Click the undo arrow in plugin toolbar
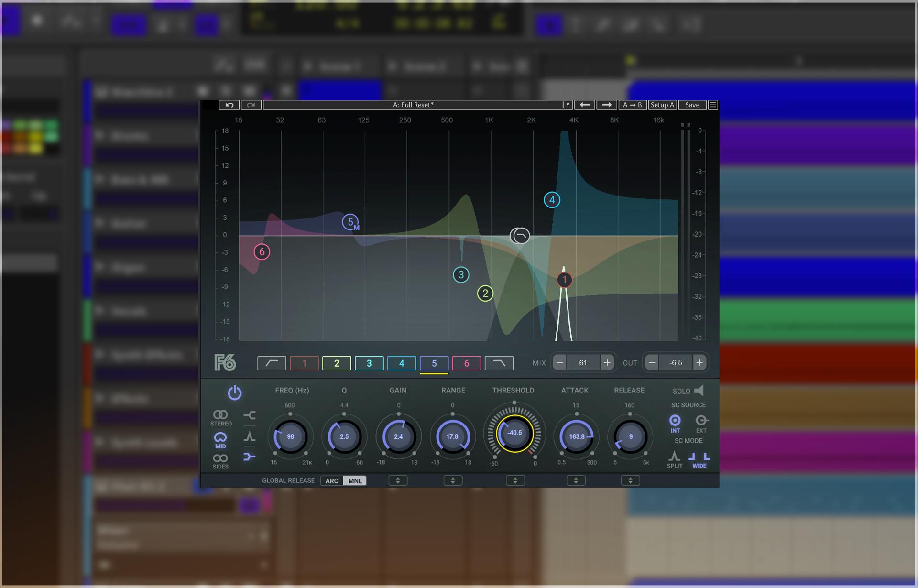The image size is (918, 588). pos(229,105)
